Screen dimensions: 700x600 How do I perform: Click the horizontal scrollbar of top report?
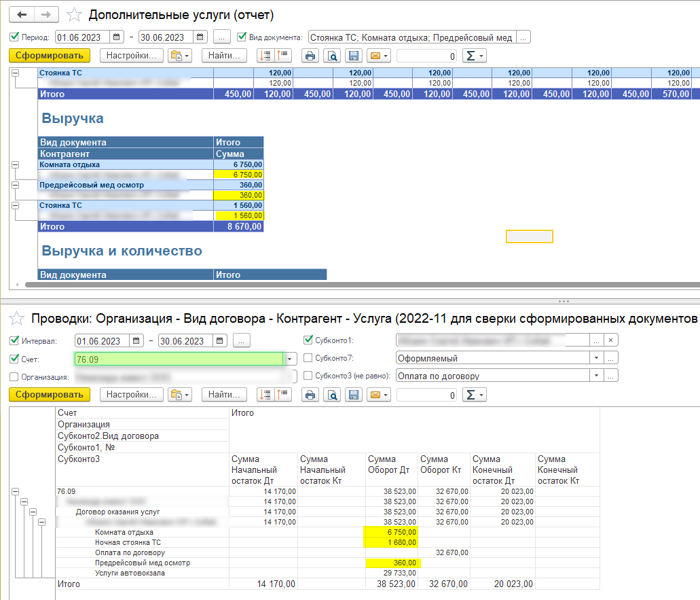point(339,285)
